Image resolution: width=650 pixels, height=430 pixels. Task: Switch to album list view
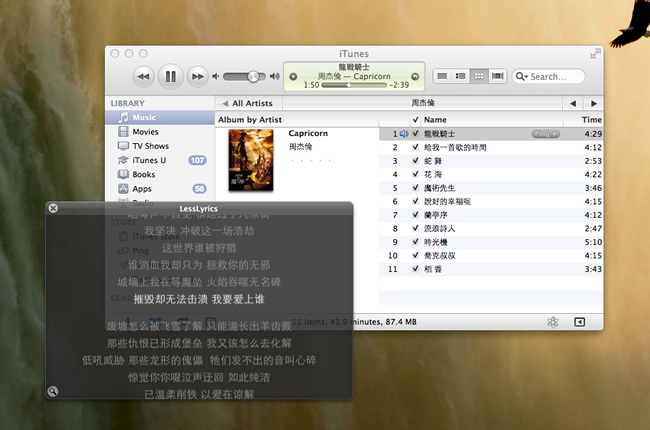click(x=461, y=76)
